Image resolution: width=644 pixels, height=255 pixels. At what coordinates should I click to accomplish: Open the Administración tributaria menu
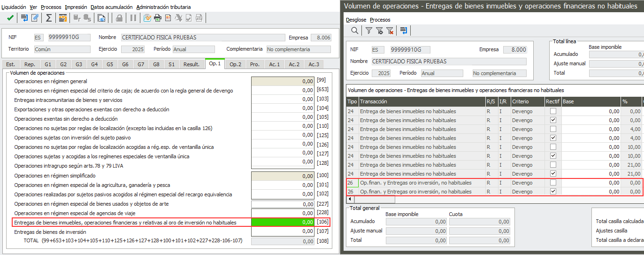tap(163, 7)
